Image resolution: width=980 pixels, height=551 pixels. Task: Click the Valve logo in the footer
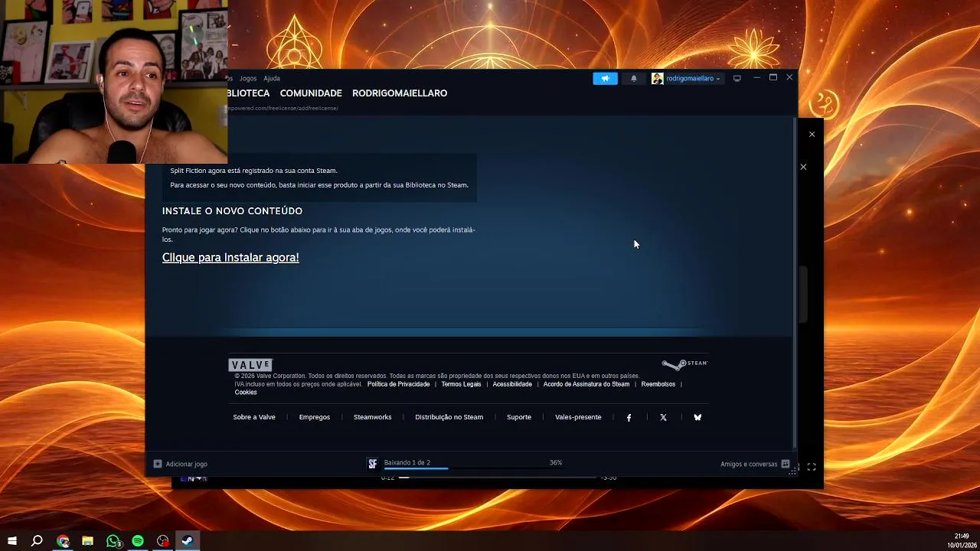(x=250, y=365)
